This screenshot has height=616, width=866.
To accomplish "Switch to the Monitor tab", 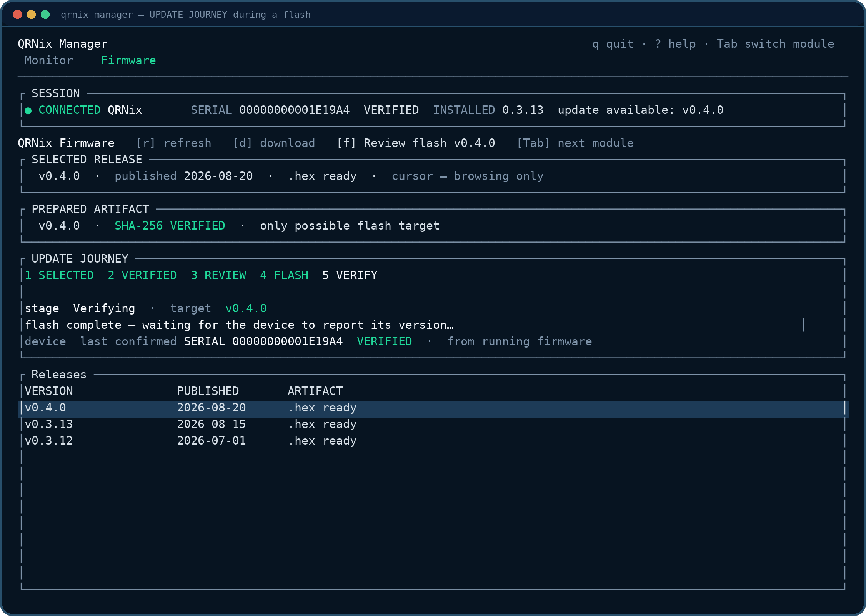I will point(48,60).
